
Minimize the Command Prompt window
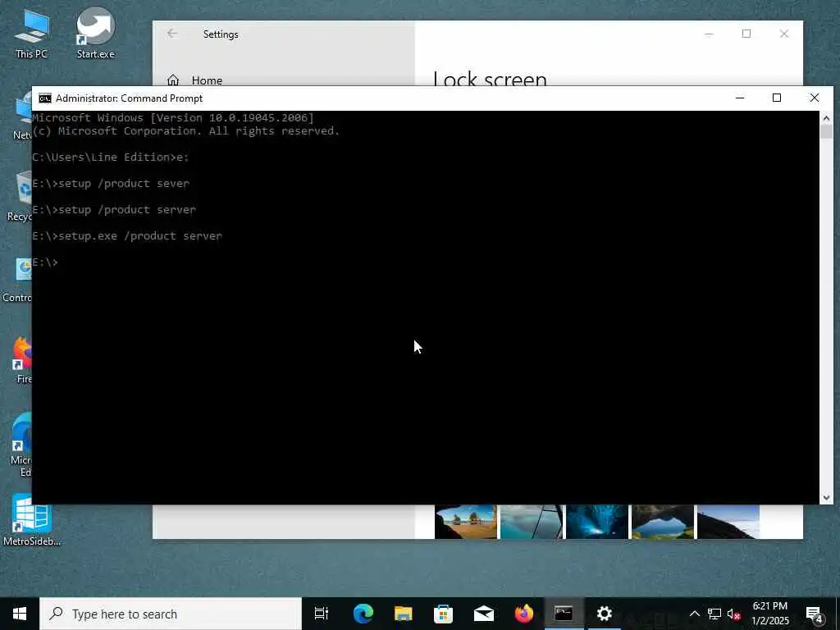(740, 98)
